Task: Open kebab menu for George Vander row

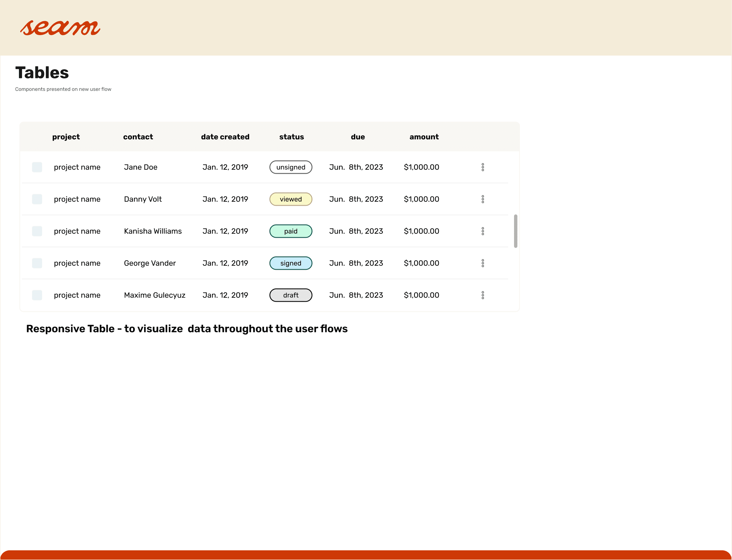Action: click(483, 263)
